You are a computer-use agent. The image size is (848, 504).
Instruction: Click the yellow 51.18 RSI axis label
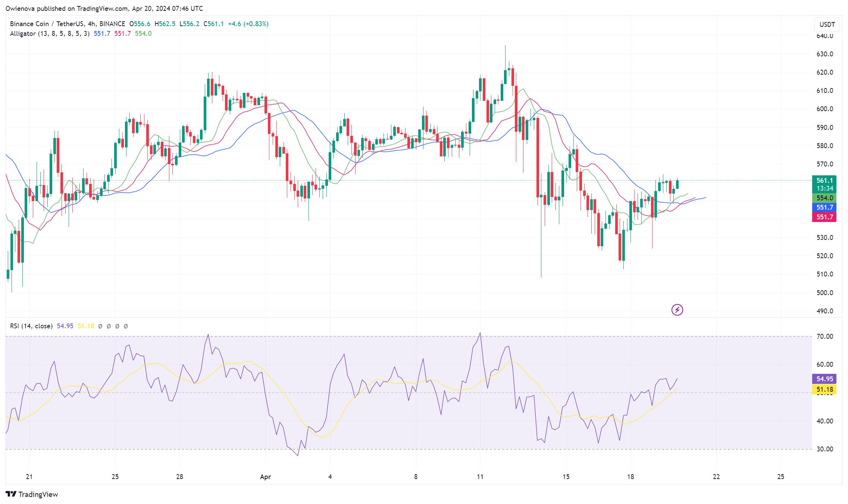click(x=824, y=389)
